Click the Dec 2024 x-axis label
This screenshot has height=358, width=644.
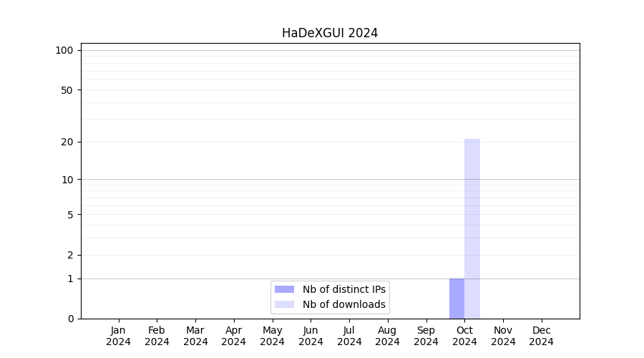click(541, 336)
